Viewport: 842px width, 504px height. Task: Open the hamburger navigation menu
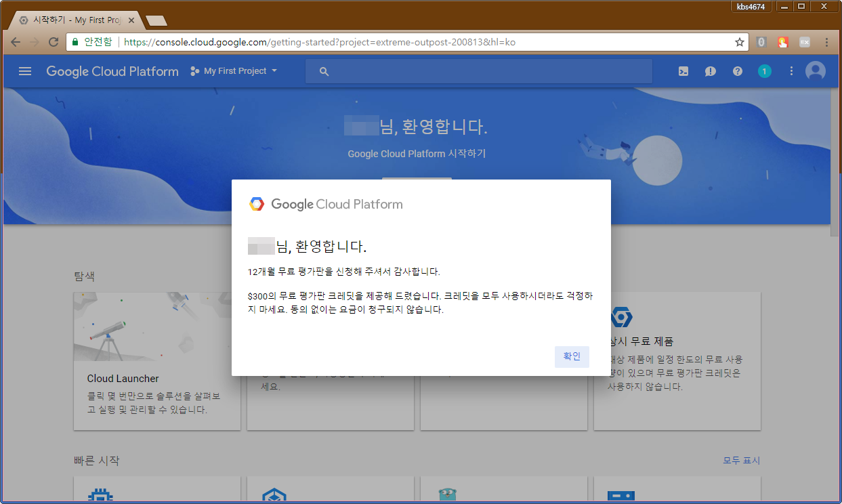point(25,71)
